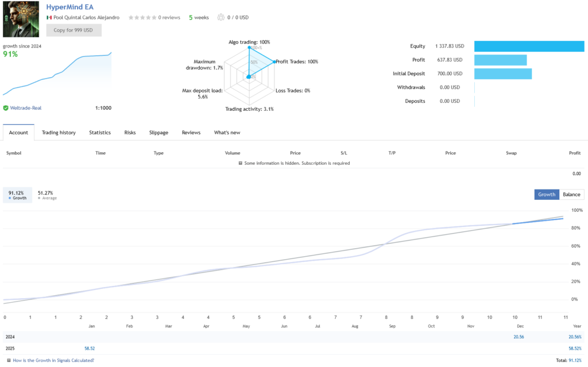Image resolution: width=588 pixels, height=367 pixels.
Task: Switch chart to Balance view
Action: tap(571, 194)
